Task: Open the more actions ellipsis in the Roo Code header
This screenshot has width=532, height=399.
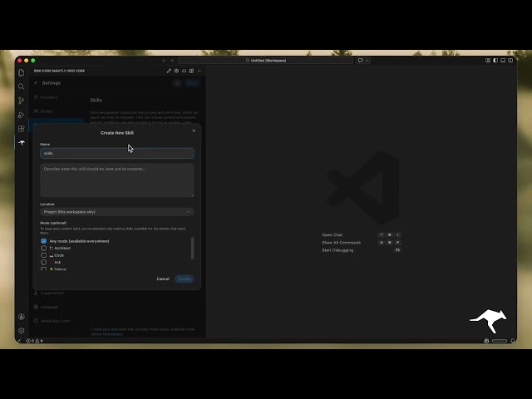Action: (199, 71)
